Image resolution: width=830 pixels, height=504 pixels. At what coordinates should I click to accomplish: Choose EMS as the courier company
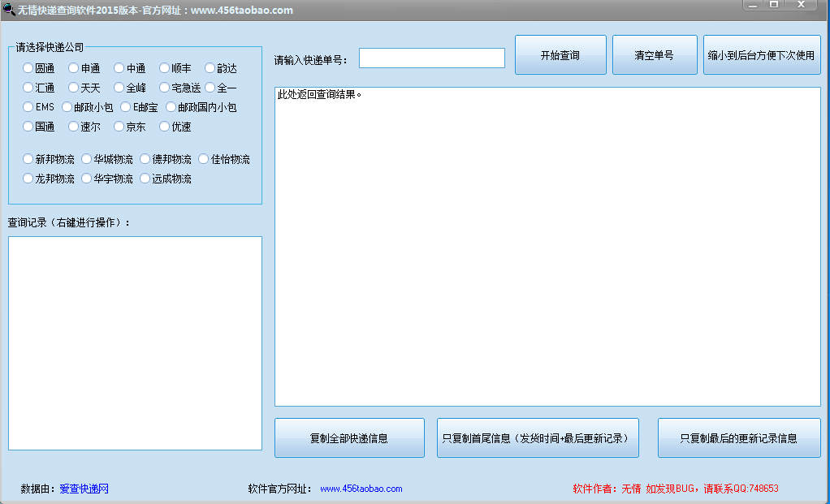coord(27,106)
